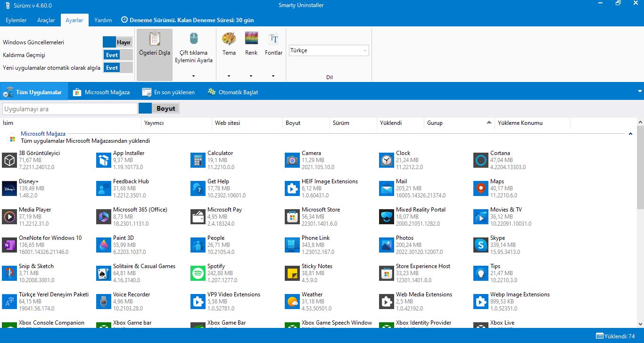This screenshot has height=343, width=644.
Task: Select the Media Player icon
Action: coord(9,217)
